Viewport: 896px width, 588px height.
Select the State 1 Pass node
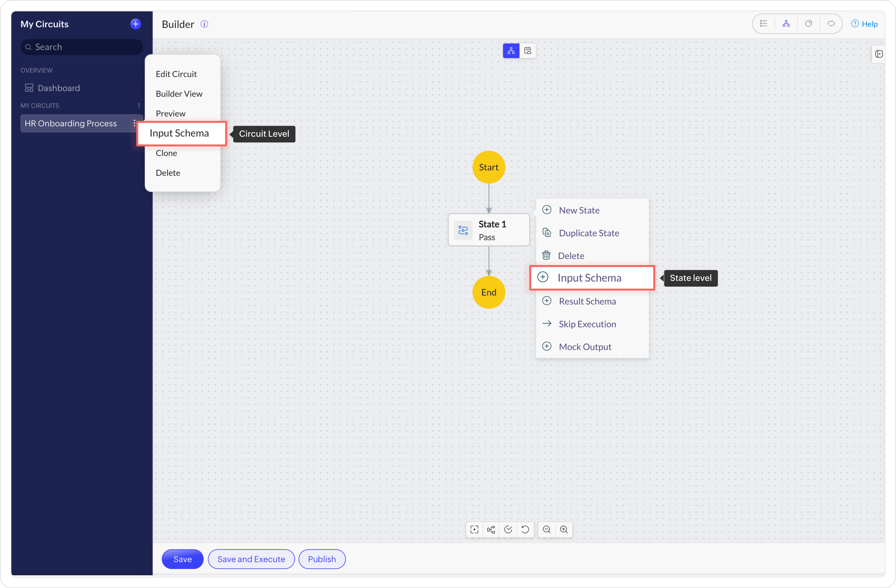pos(489,230)
